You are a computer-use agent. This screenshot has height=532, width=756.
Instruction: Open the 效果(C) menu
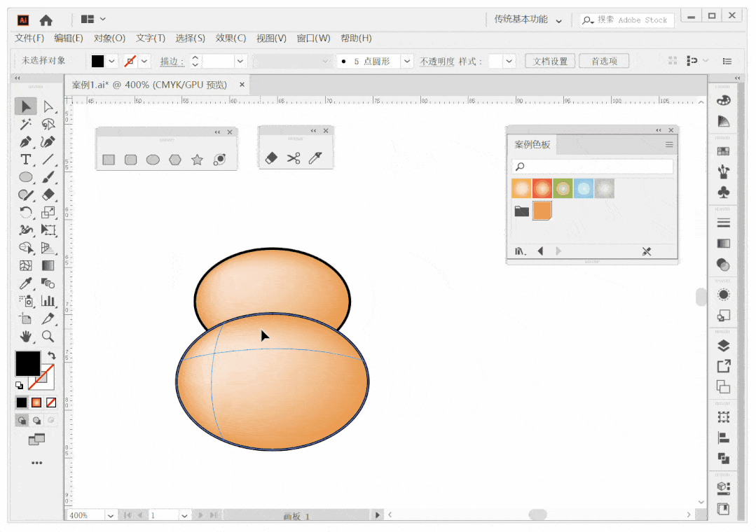pyautogui.click(x=231, y=38)
